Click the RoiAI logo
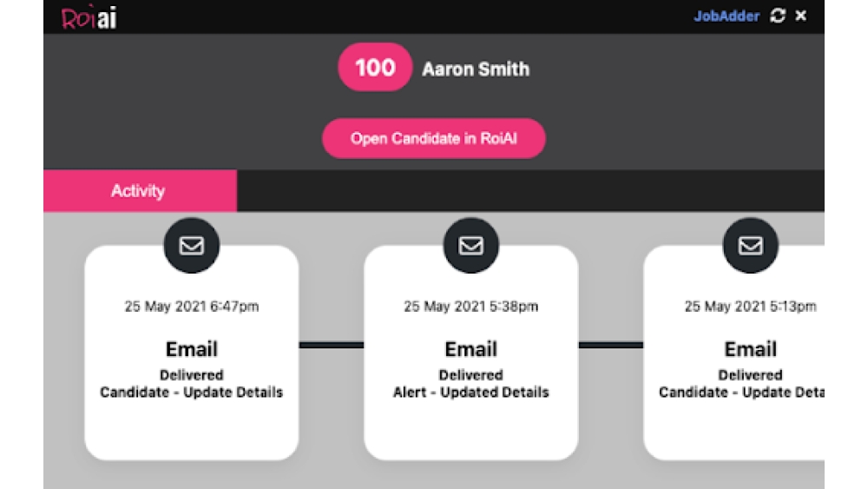This screenshot has height=489, width=868. tap(89, 17)
